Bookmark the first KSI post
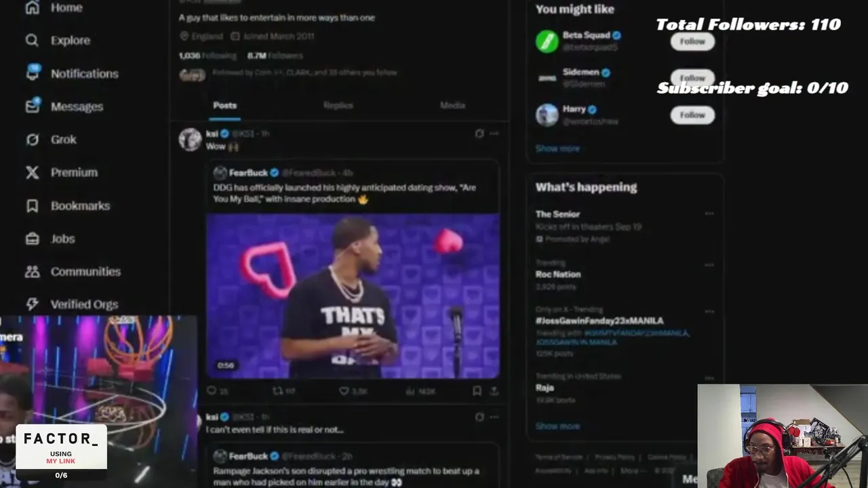 477,391
